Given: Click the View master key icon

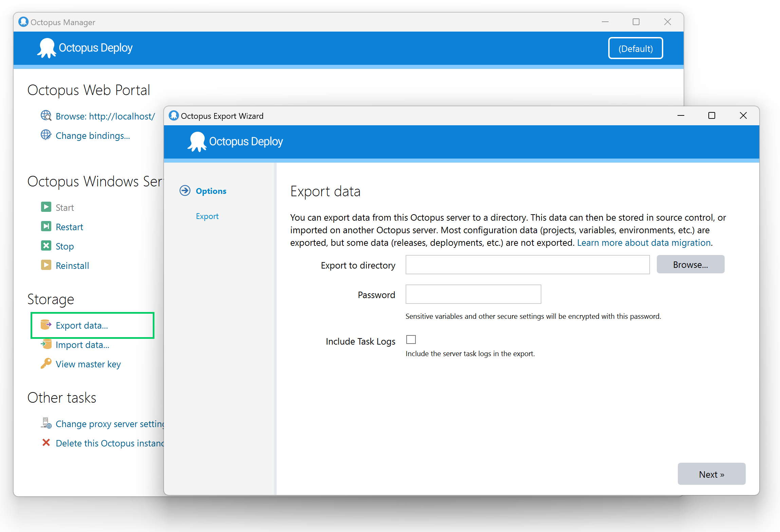Looking at the screenshot, I should pos(46,363).
